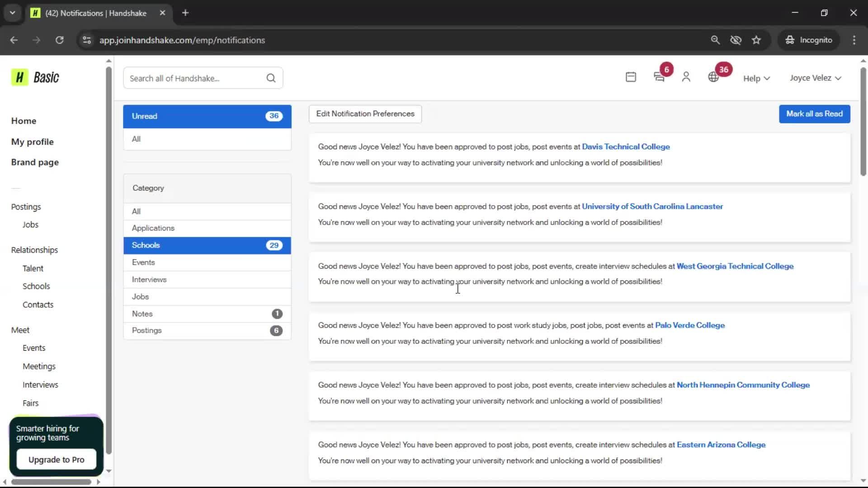The height and width of the screenshot is (488, 868).
Task: Open the Chrome three-dot menu
Action: pyautogui.click(x=854, y=40)
